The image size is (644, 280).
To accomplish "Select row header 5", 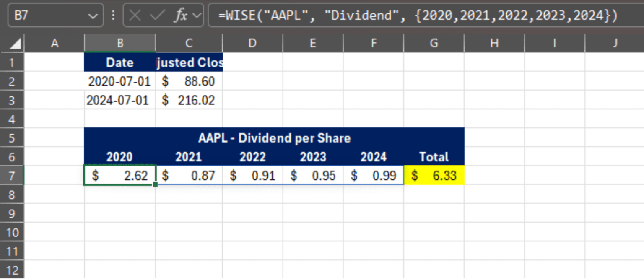I will coord(12,138).
